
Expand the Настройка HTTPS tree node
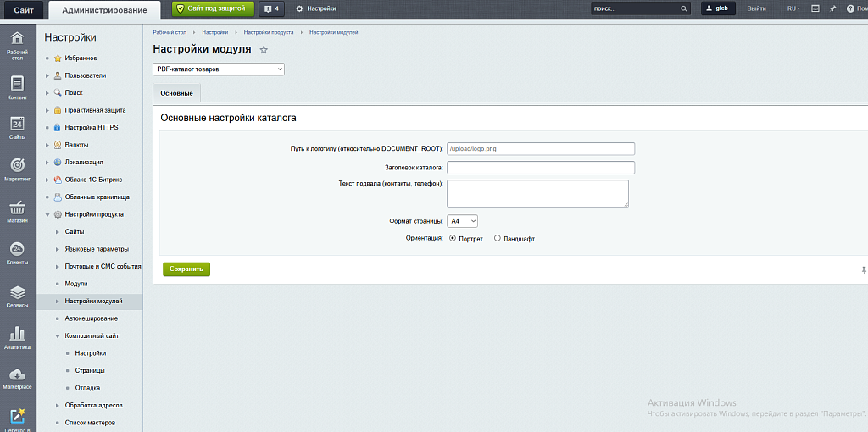47,127
